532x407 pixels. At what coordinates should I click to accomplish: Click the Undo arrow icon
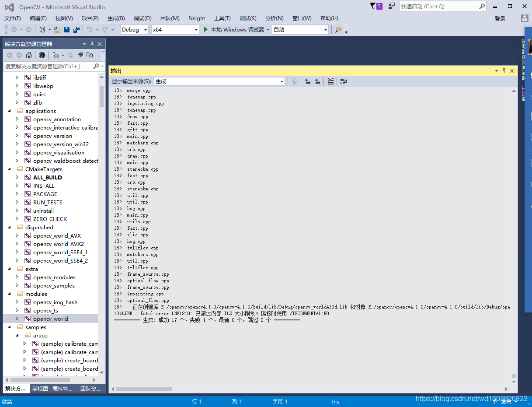pos(89,30)
